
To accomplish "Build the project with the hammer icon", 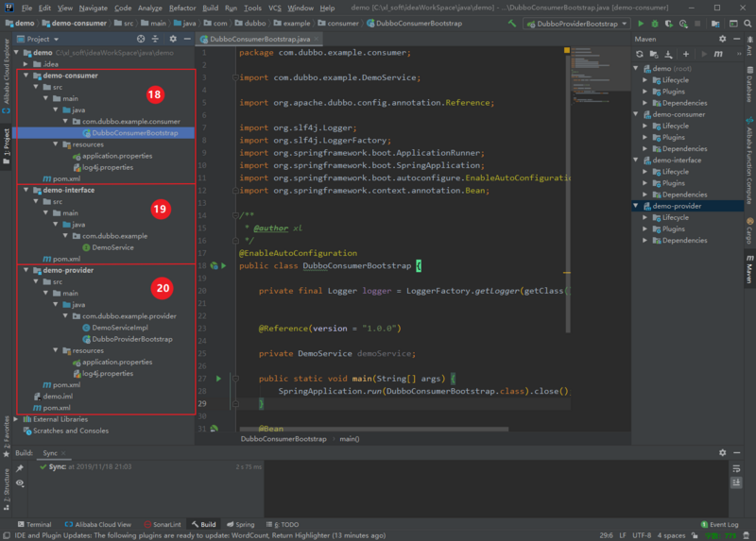I will [512, 22].
